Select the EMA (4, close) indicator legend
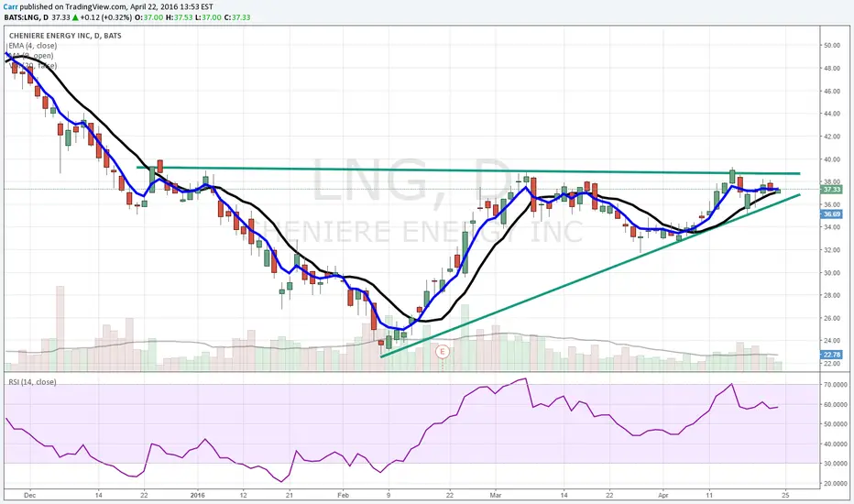854x504 pixels. (33, 46)
